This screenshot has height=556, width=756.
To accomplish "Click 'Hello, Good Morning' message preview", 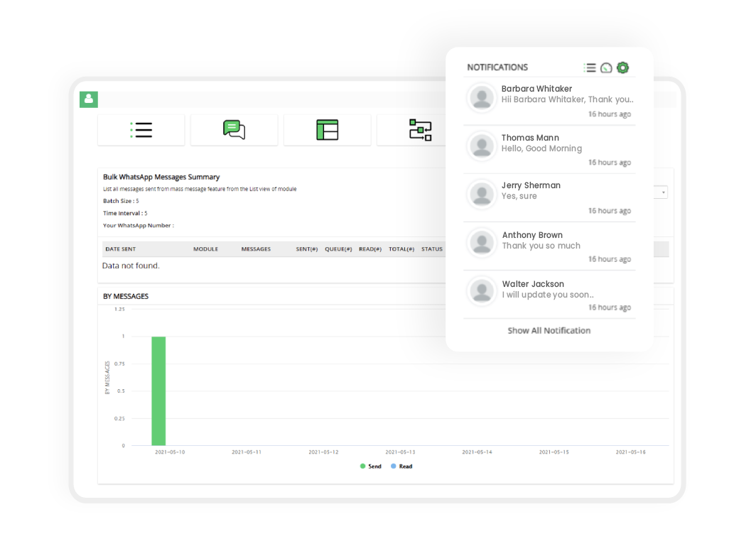I will point(541,148).
